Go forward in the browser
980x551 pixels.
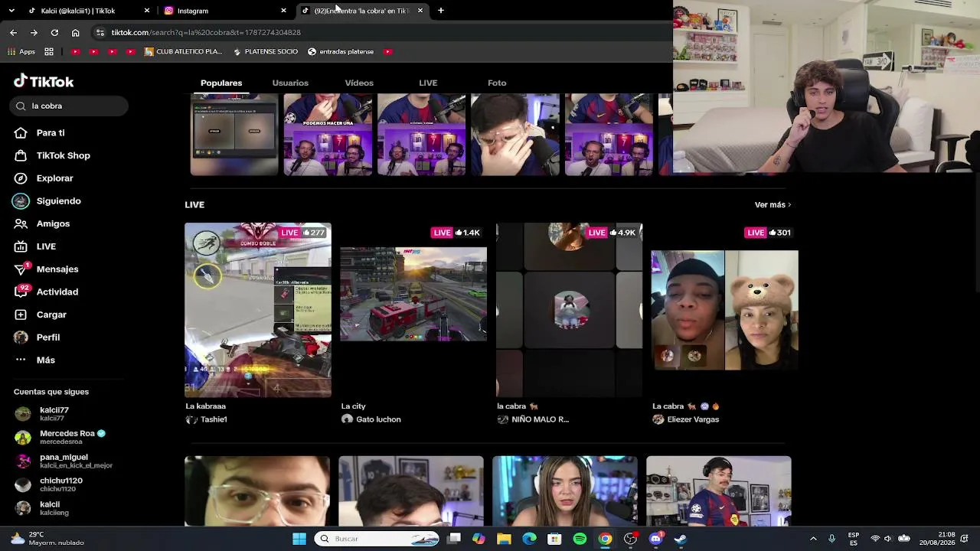[x=34, y=32]
